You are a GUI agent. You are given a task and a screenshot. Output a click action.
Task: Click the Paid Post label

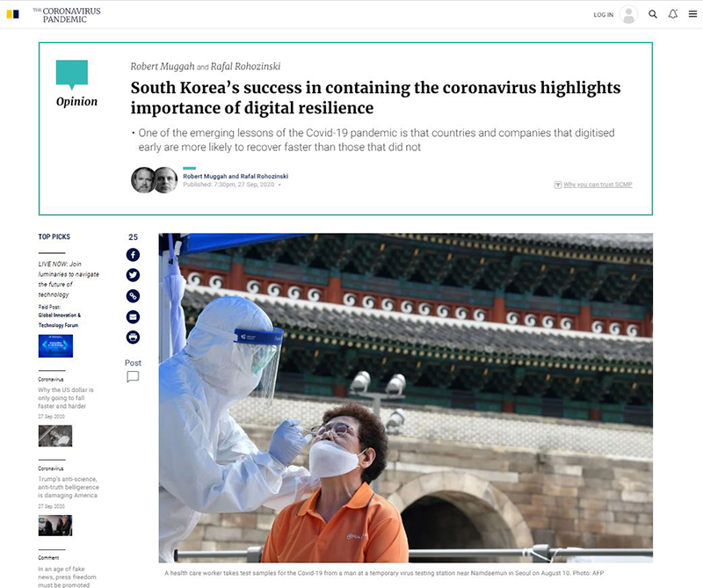49,307
